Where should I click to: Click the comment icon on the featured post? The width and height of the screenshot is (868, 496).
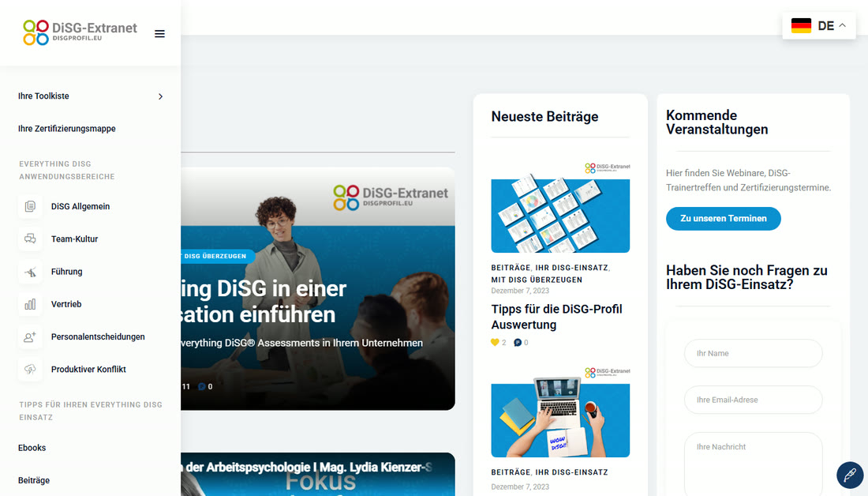(x=201, y=387)
